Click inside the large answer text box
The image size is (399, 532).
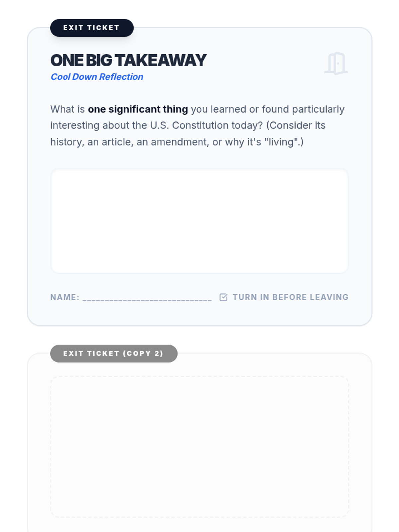click(199, 221)
